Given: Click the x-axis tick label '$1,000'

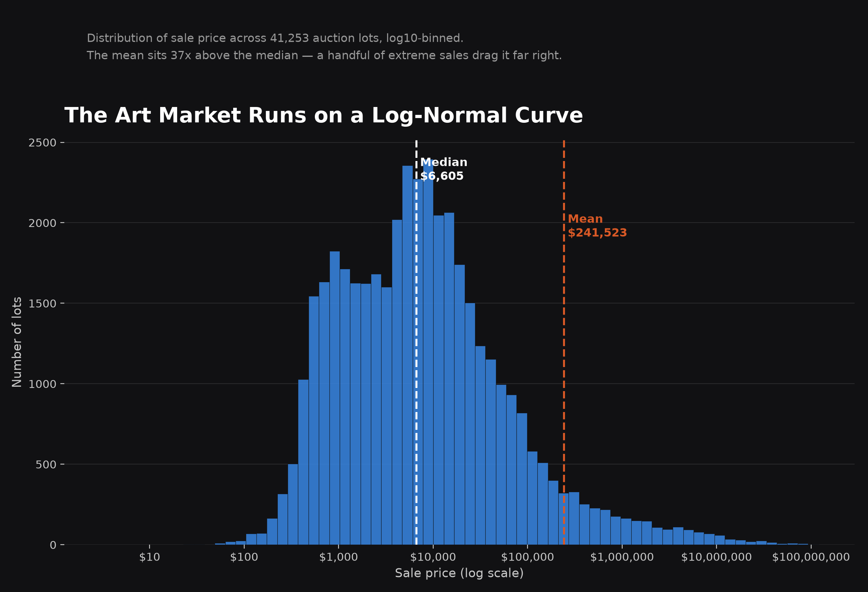Looking at the screenshot, I should click(x=339, y=557).
